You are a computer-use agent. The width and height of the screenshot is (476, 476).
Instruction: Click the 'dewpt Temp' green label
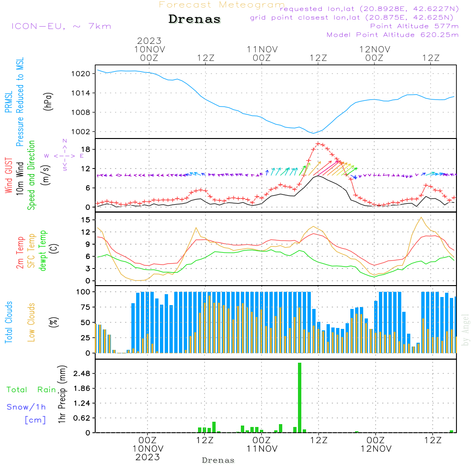click(x=42, y=250)
